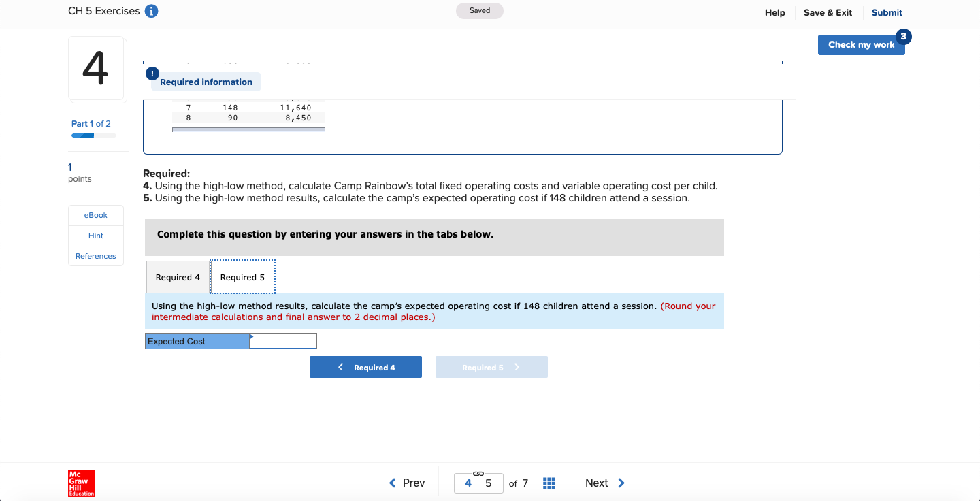Click the Prev arrow chevron
Screen dimensions: 980x501
392,483
